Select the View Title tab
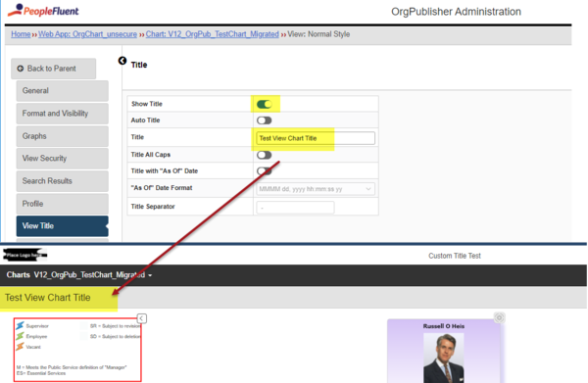588x383 pixels. (x=63, y=226)
